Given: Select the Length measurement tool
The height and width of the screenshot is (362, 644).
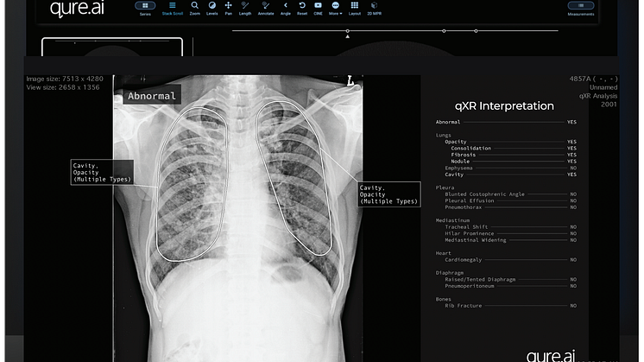Looking at the screenshot, I should 245,9.
